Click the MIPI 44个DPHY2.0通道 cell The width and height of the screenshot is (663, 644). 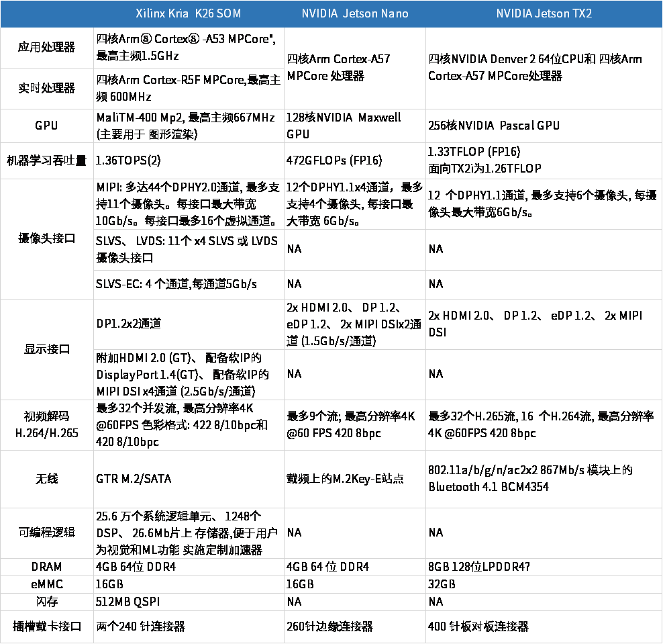188,204
